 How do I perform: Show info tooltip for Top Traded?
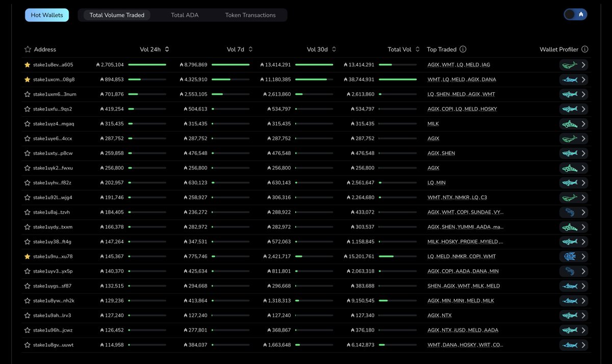pos(463,49)
